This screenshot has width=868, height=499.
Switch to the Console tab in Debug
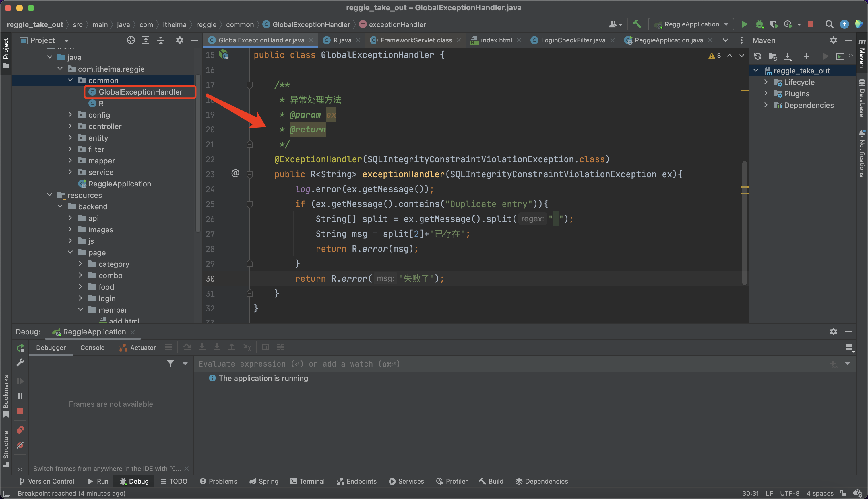click(92, 348)
